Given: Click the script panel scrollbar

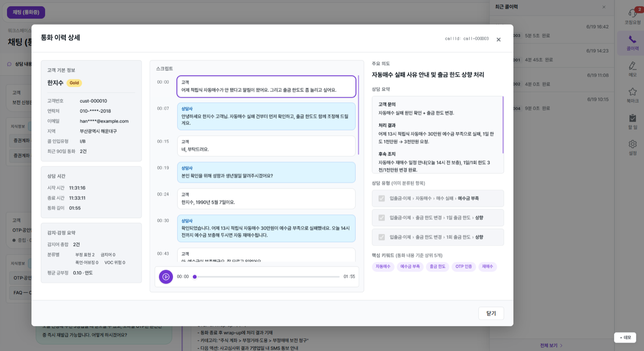Looking at the screenshot, I should (x=358, y=115).
